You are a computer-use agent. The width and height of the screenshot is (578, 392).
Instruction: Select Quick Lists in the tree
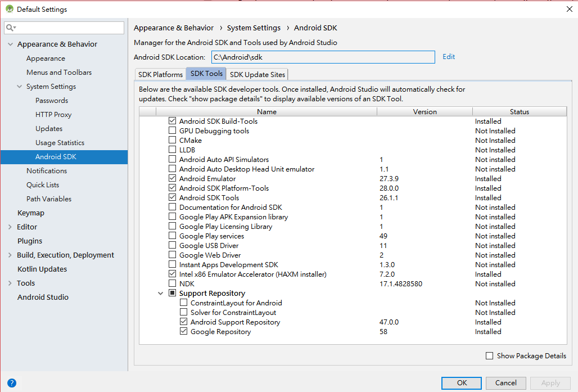click(43, 185)
